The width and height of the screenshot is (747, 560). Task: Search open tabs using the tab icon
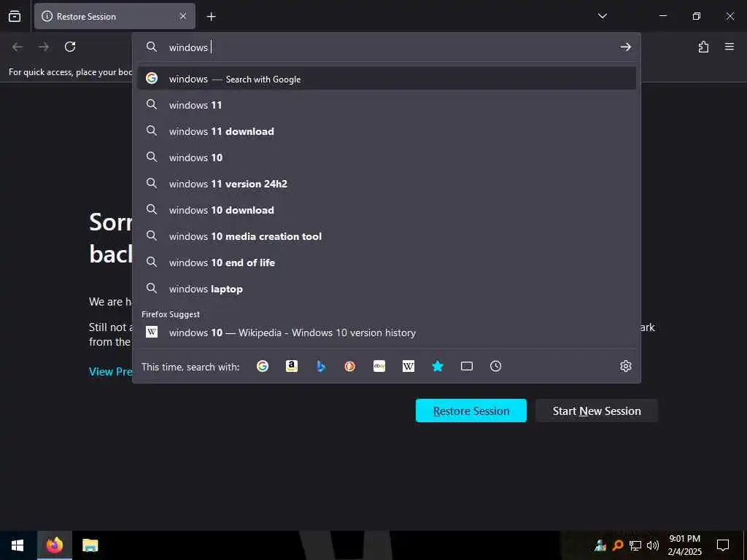(467, 366)
